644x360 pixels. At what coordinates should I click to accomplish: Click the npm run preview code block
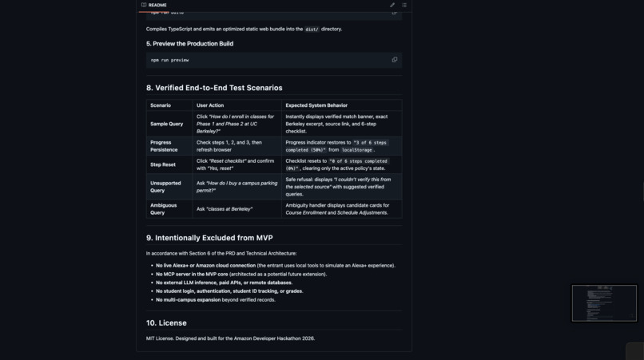pos(274,60)
